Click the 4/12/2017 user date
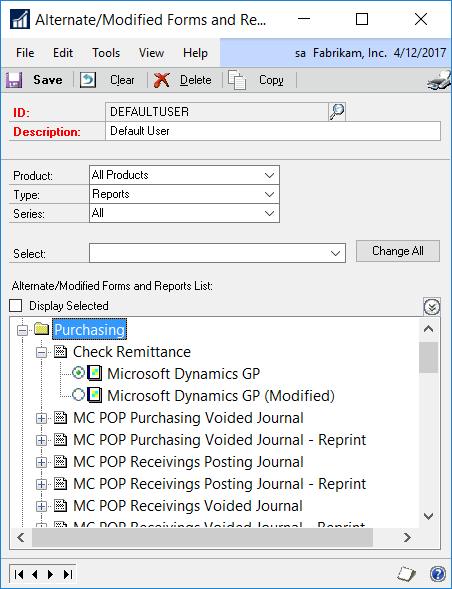This screenshot has height=589, width=452. (x=420, y=53)
